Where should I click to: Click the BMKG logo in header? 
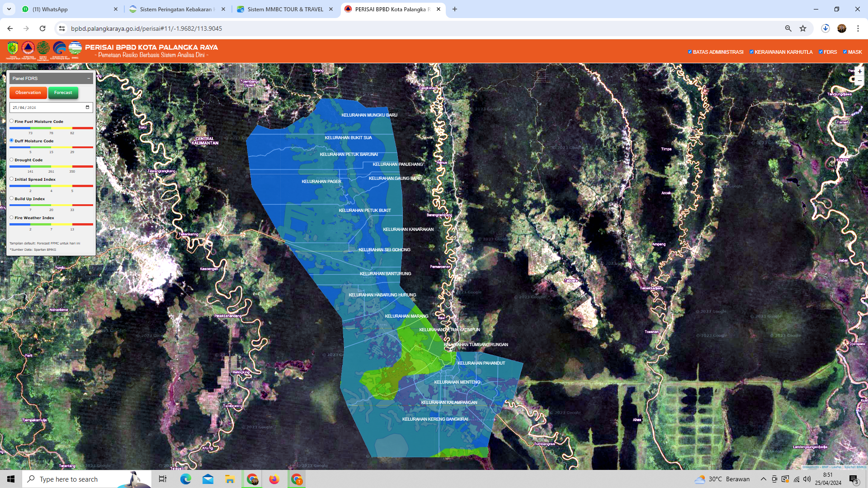(x=75, y=48)
